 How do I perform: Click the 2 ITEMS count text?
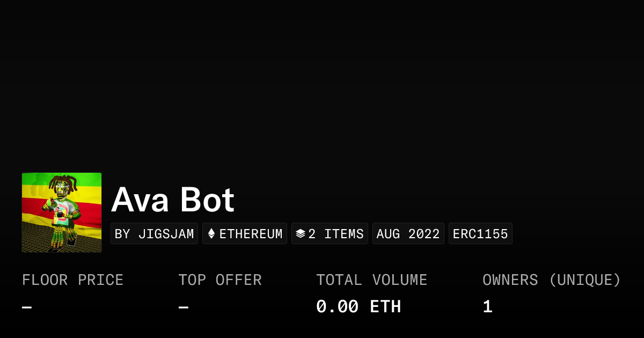336,234
